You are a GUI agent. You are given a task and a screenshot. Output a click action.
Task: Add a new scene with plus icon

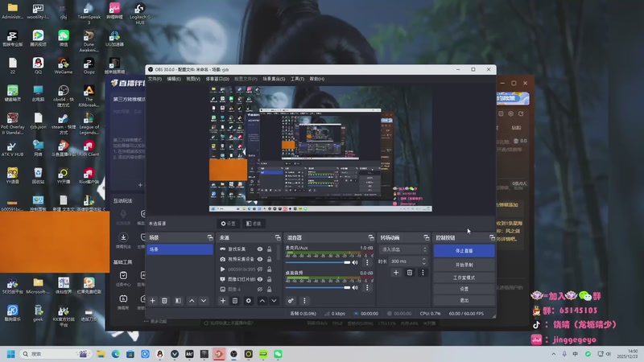pos(153,300)
